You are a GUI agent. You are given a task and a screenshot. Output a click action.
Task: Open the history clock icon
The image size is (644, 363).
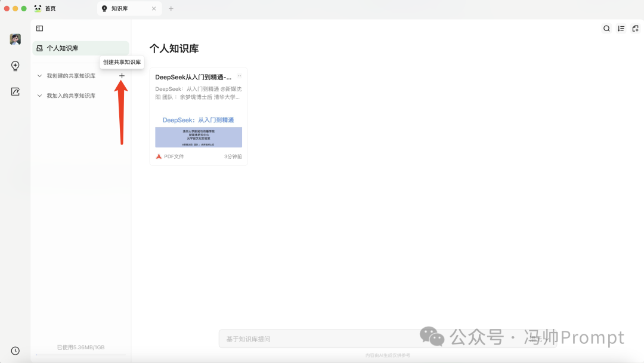pos(15,350)
